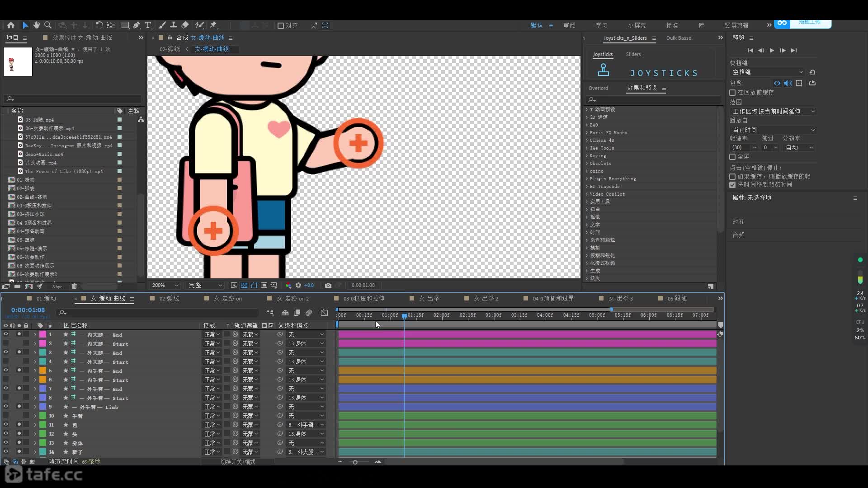This screenshot has height=488, width=868.
Task: Toggle shy layers icon in timeline
Action: [x=285, y=313]
